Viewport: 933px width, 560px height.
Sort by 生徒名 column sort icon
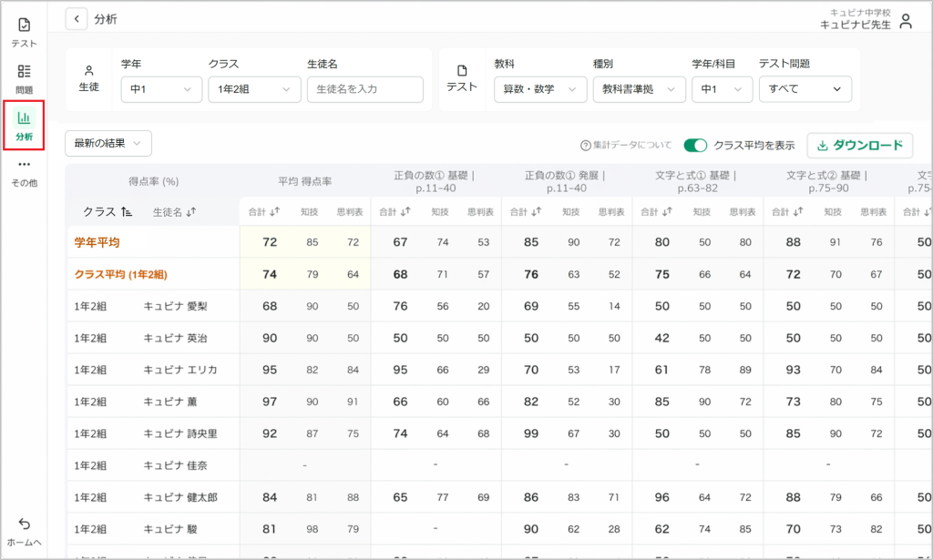tap(190, 211)
